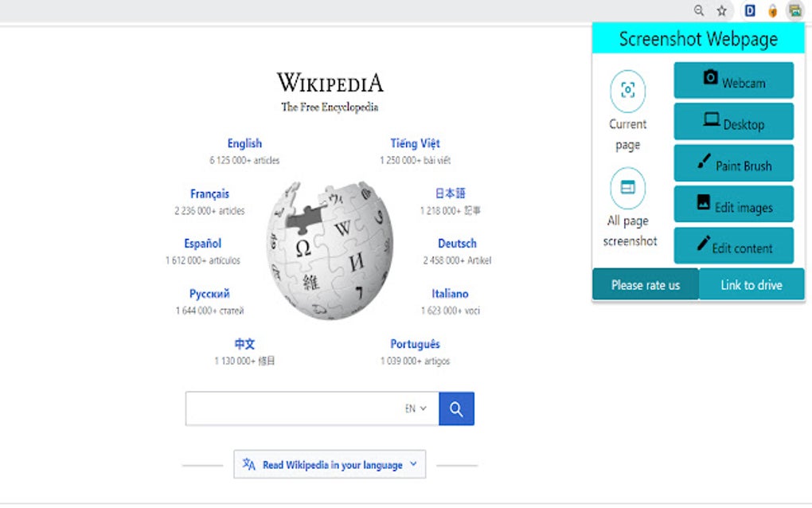Click the blue Wikipedia search button
Image resolution: width=812 pixels, height=508 pixels.
(456, 408)
